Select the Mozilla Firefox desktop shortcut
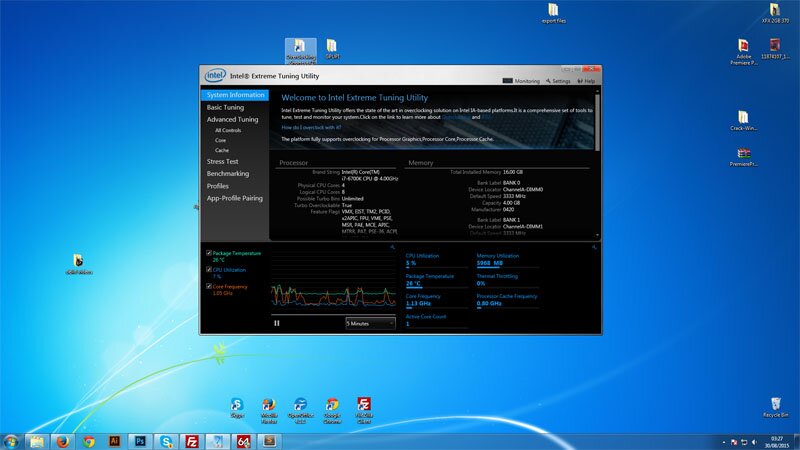 point(269,411)
